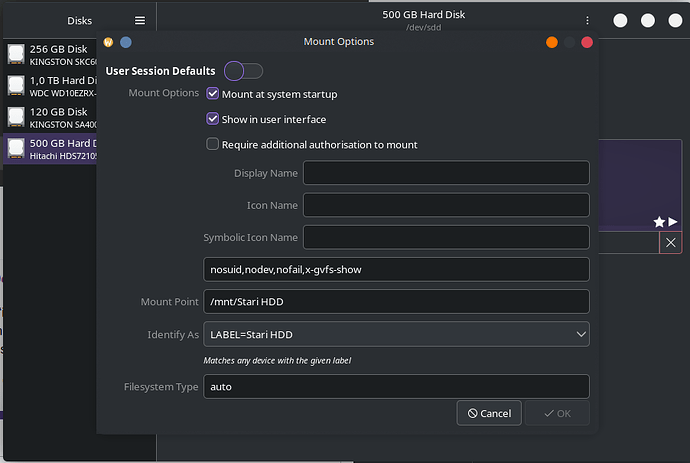Uncheck Mount at system startup
Image resolution: width=690 pixels, height=463 pixels.
tap(212, 94)
